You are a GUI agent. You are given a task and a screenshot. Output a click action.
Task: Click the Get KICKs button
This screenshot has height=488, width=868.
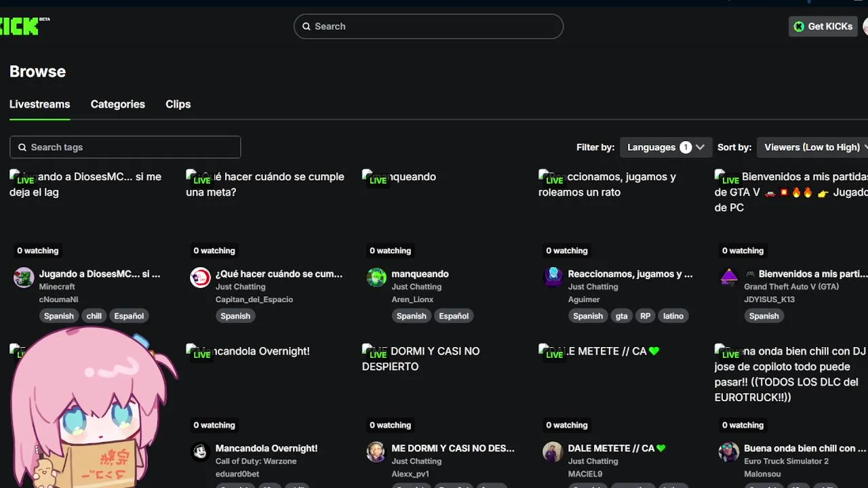pyautogui.click(x=823, y=26)
